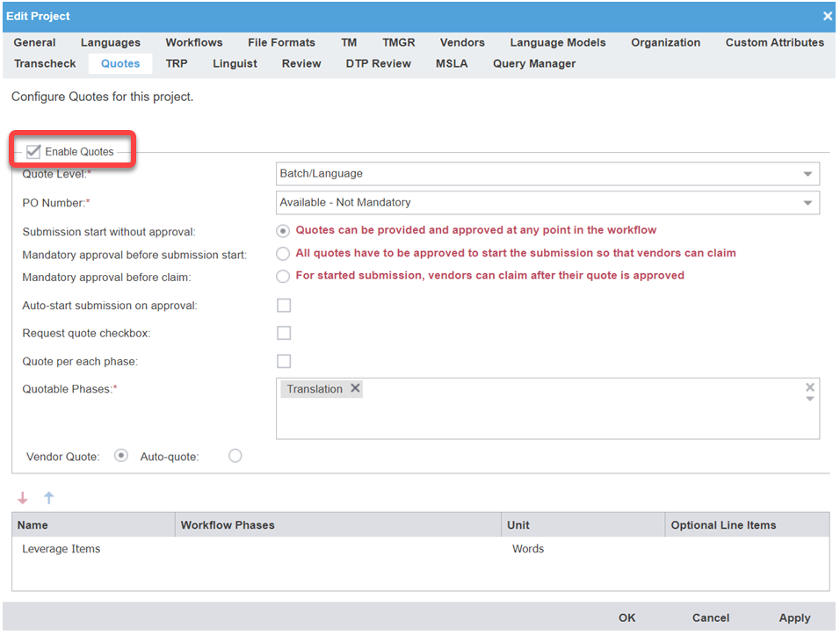
Task: Click the red move down arrow icon
Action: point(23,498)
